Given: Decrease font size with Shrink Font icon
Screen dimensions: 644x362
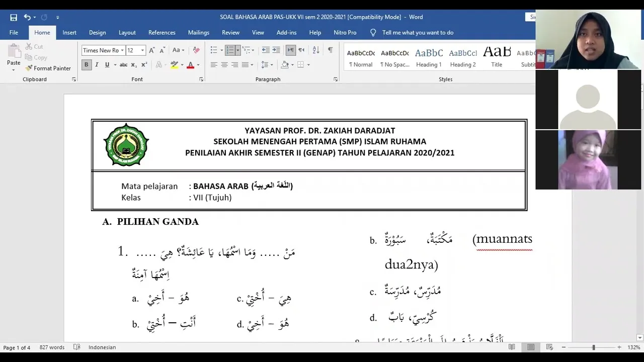Looking at the screenshot, I should tap(162, 50).
